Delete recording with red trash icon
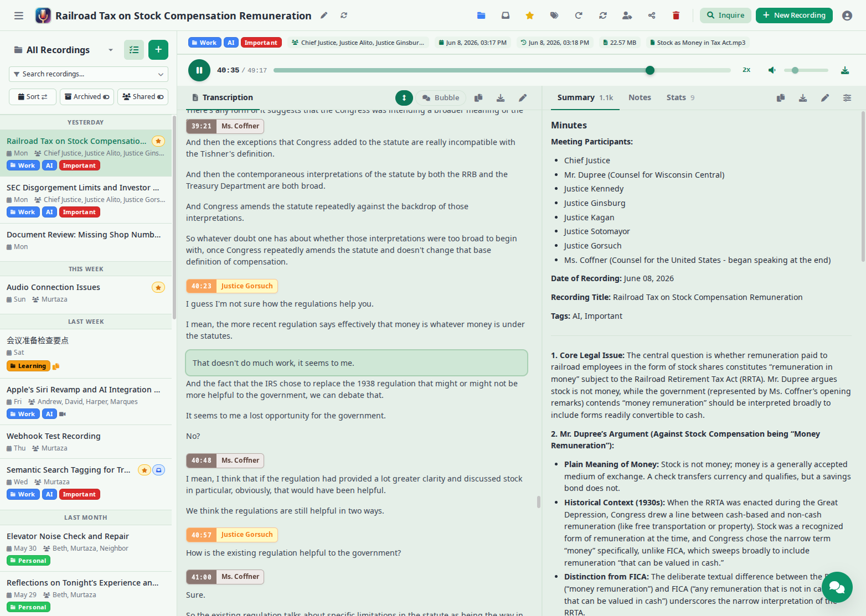The height and width of the screenshot is (616, 866). click(676, 15)
